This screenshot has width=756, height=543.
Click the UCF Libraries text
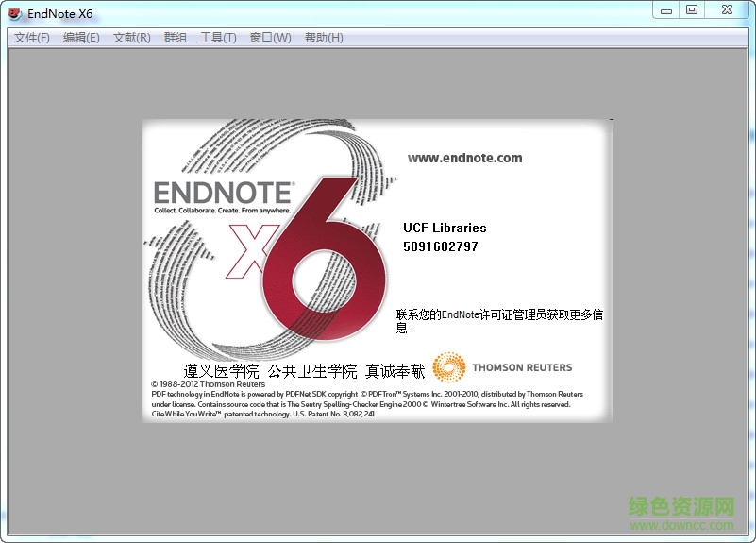[x=445, y=228]
